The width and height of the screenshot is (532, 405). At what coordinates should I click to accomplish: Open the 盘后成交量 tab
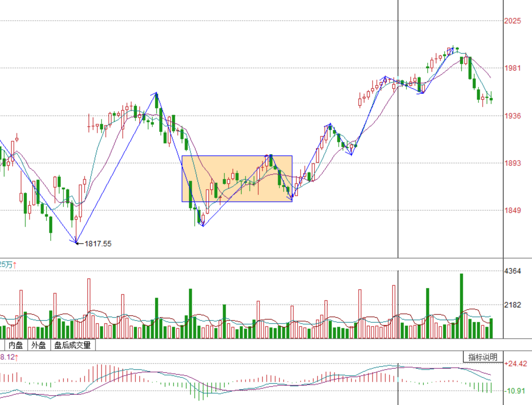coord(73,345)
